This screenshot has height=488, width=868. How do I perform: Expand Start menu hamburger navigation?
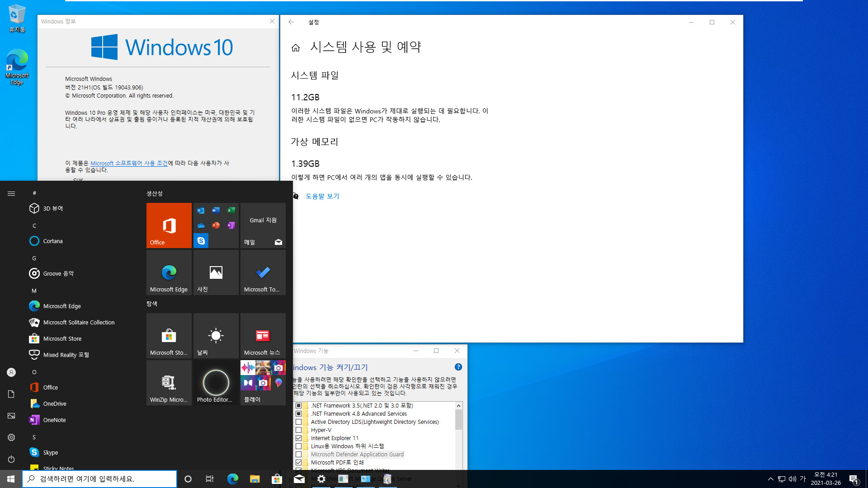pyautogui.click(x=11, y=193)
